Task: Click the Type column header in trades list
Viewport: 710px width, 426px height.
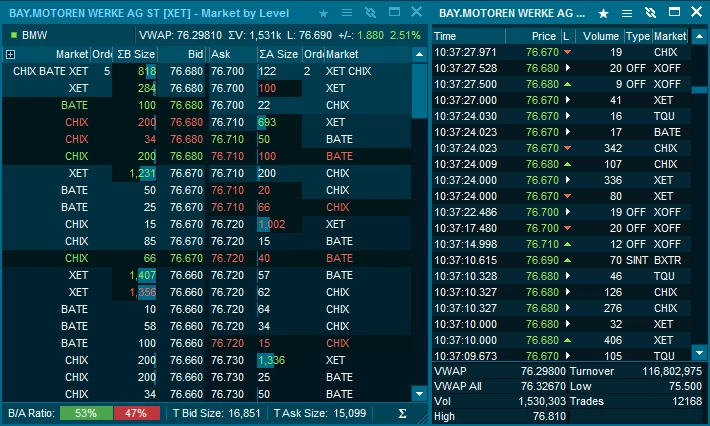Action: pos(638,36)
